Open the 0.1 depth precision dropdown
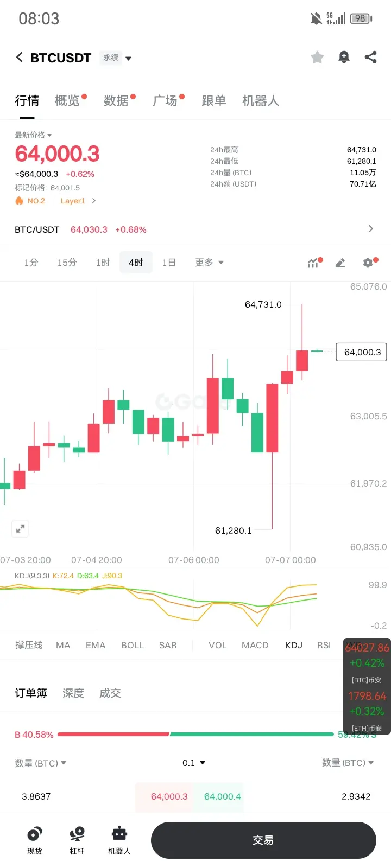 tap(194, 763)
